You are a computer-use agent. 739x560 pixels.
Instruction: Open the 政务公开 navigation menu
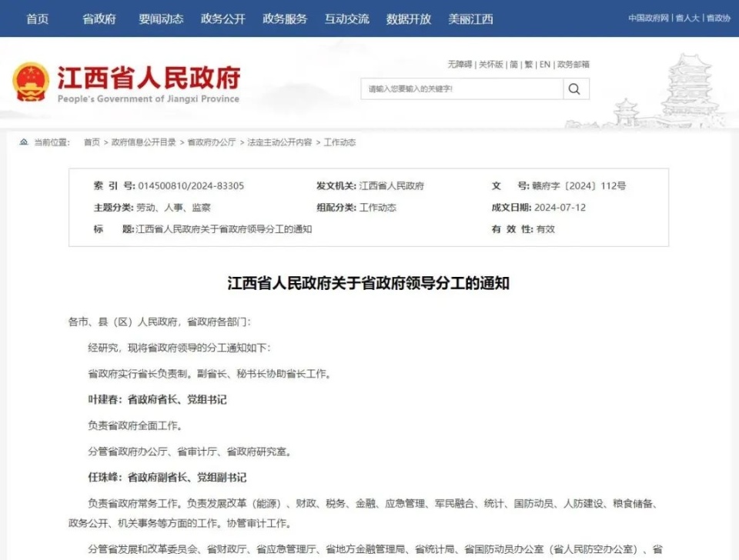click(x=222, y=18)
